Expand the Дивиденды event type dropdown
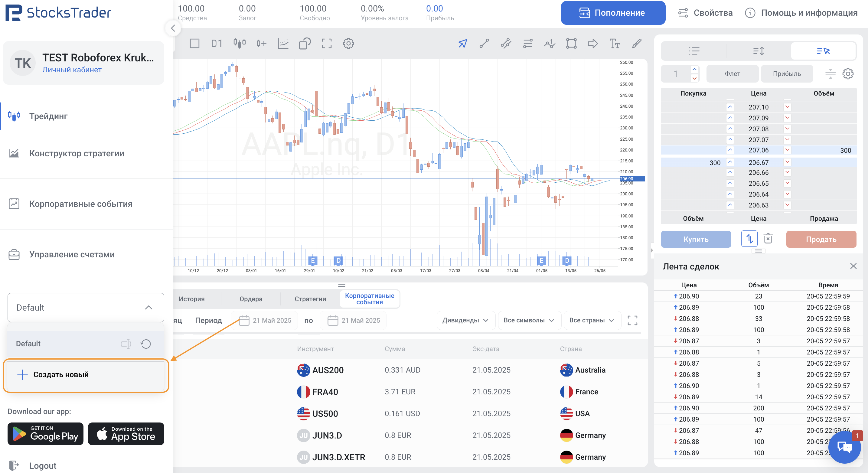The height and width of the screenshot is (473, 868). click(465, 320)
